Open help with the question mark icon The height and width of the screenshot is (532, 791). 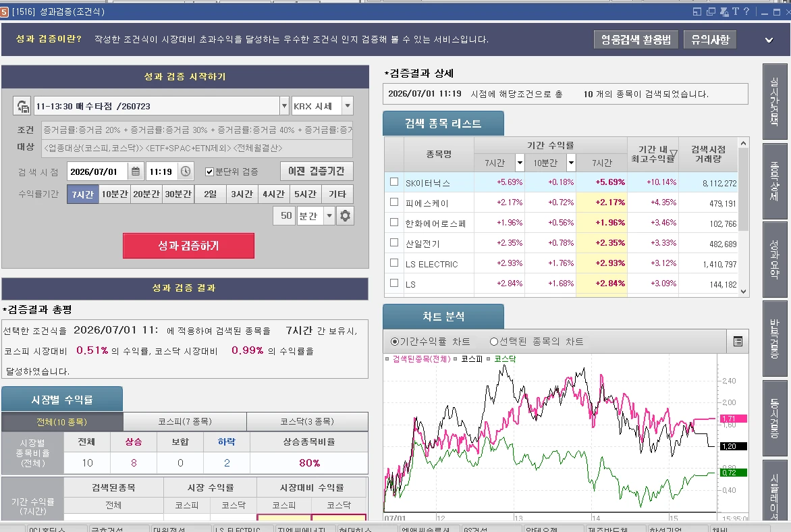click(x=746, y=11)
